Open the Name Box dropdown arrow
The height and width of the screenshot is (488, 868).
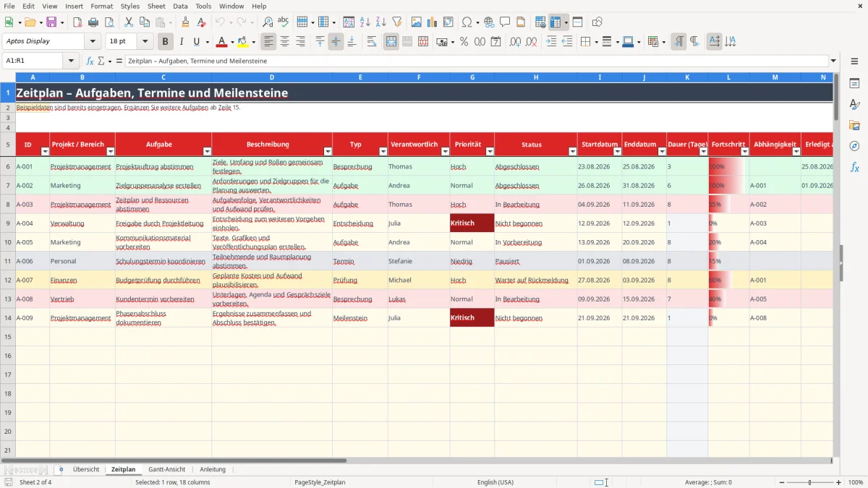pyautogui.click(x=71, y=61)
